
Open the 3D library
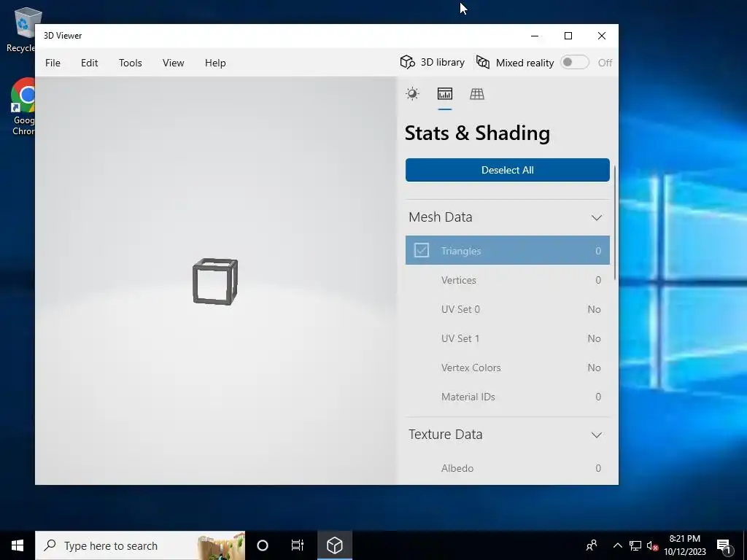tap(432, 63)
